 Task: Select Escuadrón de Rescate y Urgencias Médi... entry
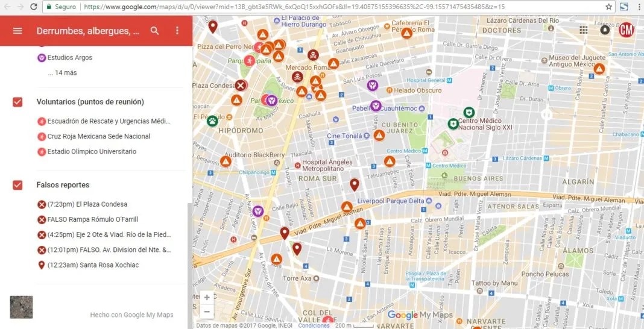104,121
